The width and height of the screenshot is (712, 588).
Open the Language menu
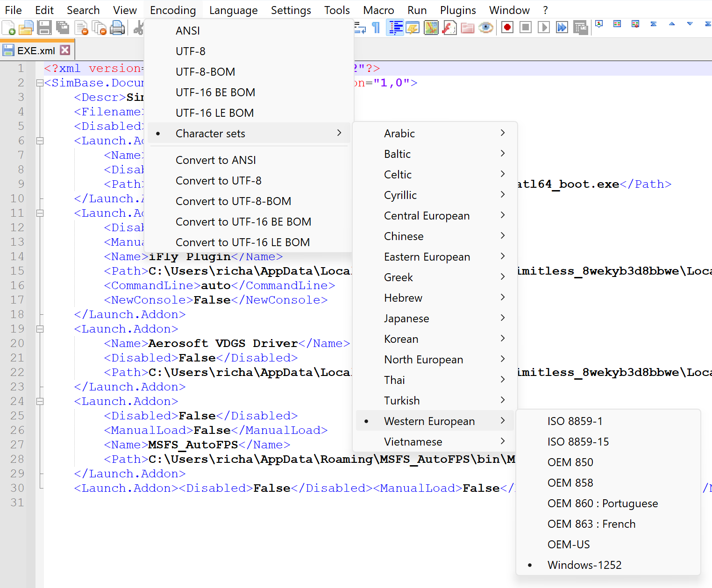pos(233,10)
